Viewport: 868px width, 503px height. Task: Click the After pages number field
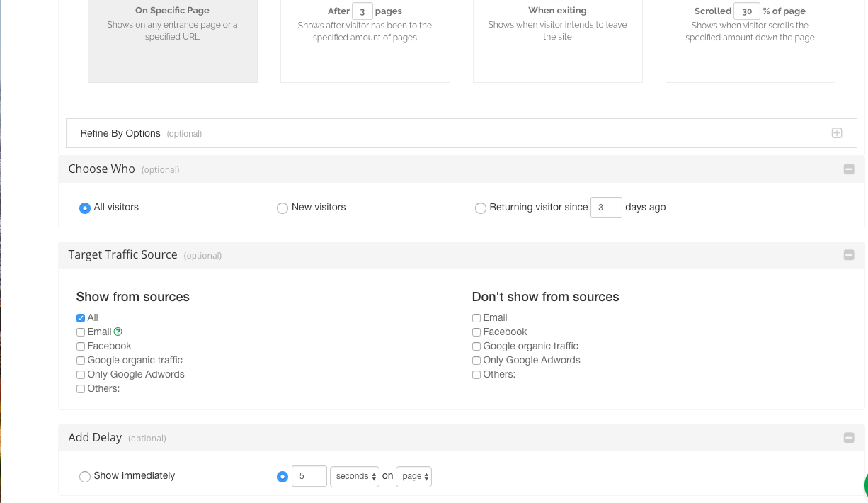point(362,11)
